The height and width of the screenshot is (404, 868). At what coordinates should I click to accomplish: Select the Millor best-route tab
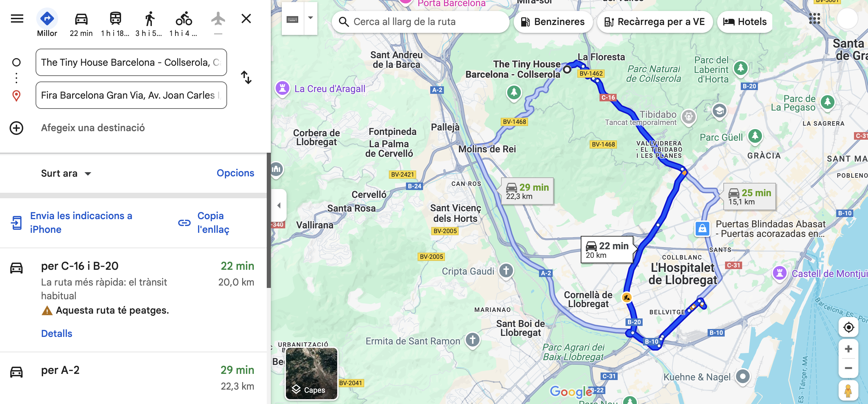click(x=47, y=23)
